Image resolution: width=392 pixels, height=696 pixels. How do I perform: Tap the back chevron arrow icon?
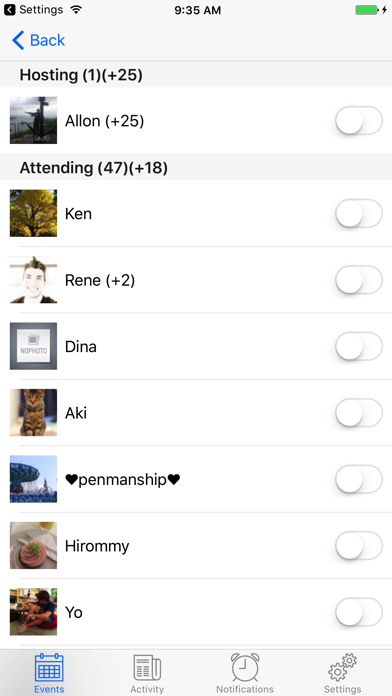[x=18, y=40]
